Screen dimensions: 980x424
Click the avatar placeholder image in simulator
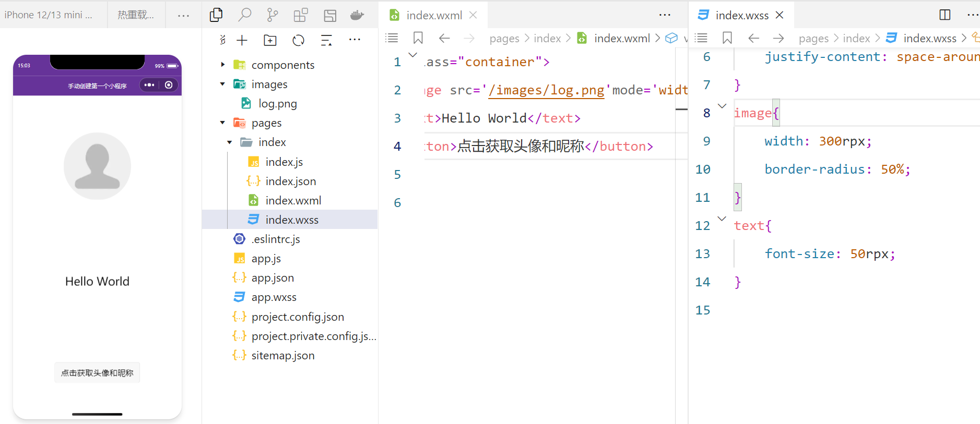pos(97,166)
